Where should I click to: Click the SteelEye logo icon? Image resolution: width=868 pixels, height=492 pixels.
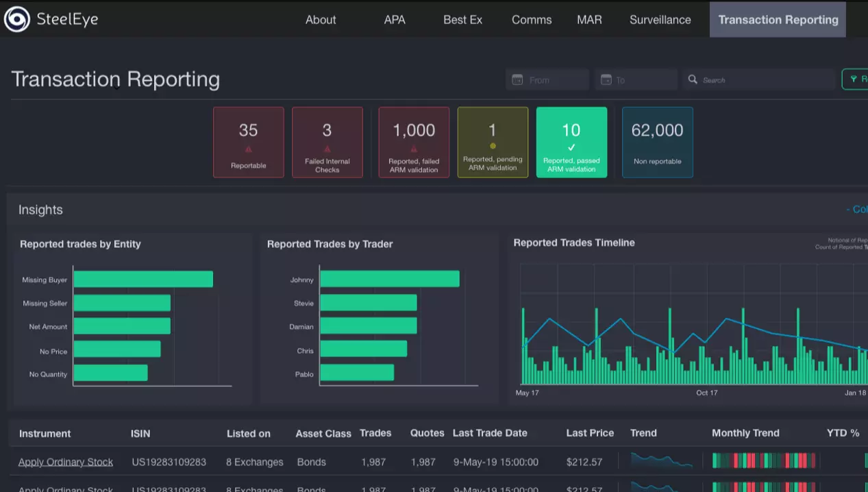click(x=17, y=19)
